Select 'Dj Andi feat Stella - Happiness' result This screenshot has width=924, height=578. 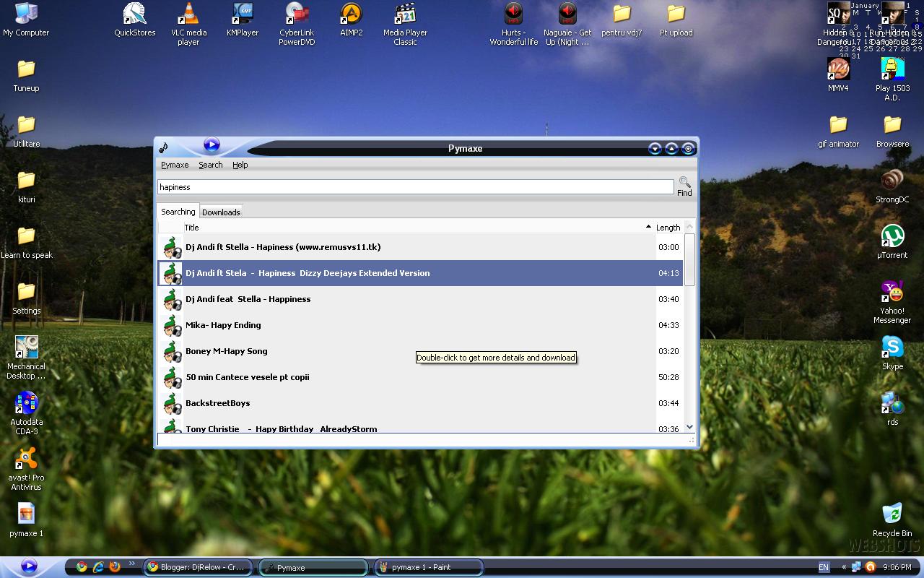[x=420, y=299]
